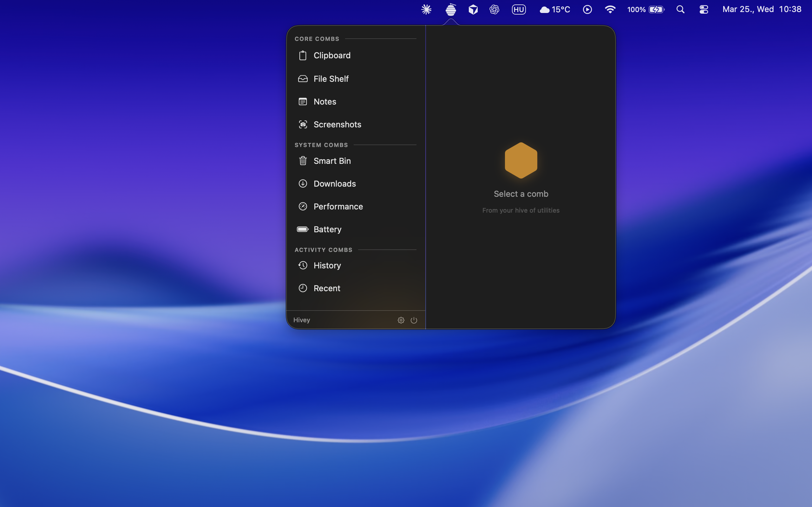Select the File Shelf tray icon
Screen dimensions: 812x507
(303, 79)
